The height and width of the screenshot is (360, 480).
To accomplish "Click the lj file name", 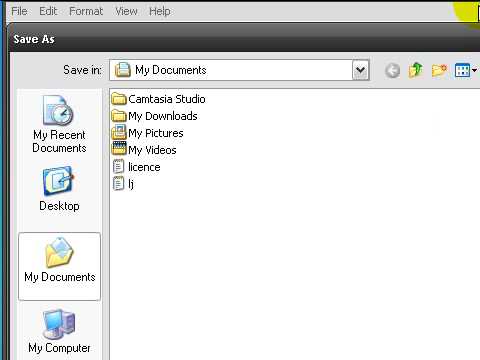I will coord(131,184).
